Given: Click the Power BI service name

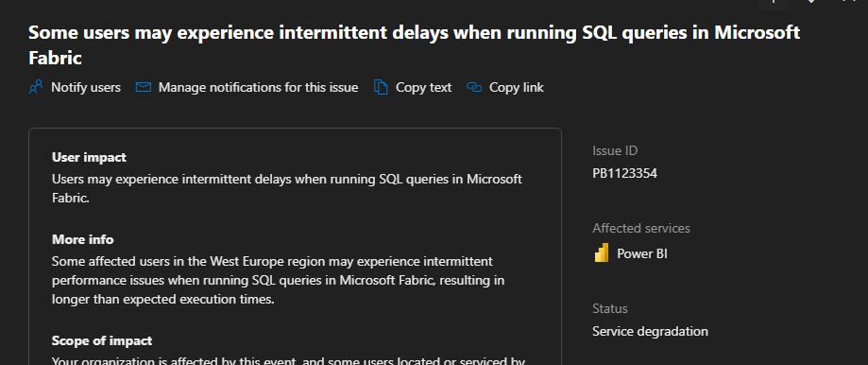Looking at the screenshot, I should (x=642, y=253).
